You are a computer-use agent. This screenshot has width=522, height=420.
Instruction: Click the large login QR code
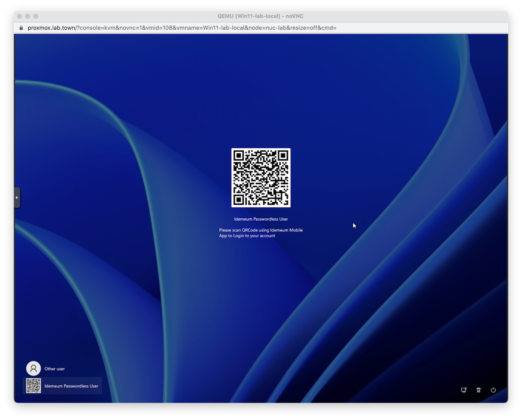(x=261, y=178)
